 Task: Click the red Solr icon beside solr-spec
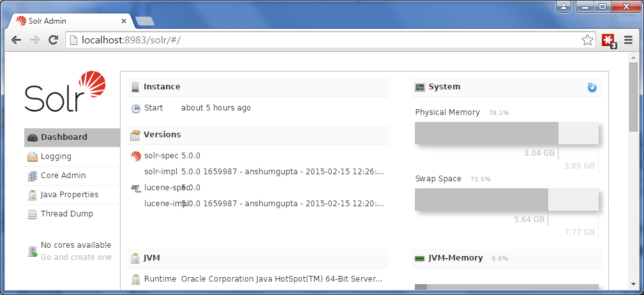(136, 156)
